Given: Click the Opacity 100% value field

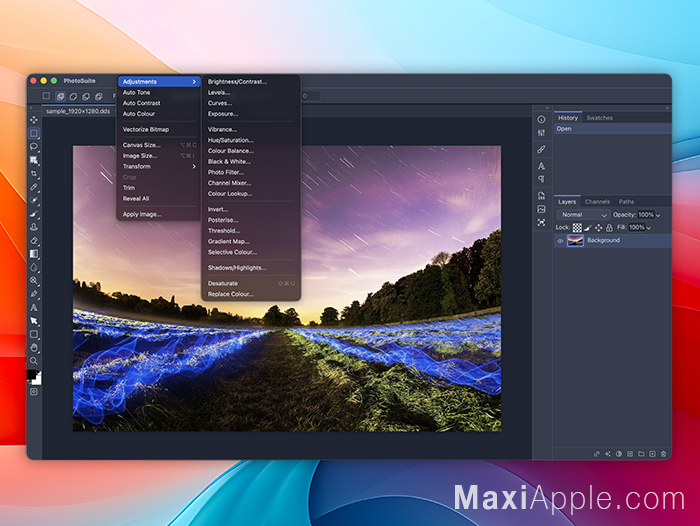Looking at the screenshot, I should 646,215.
